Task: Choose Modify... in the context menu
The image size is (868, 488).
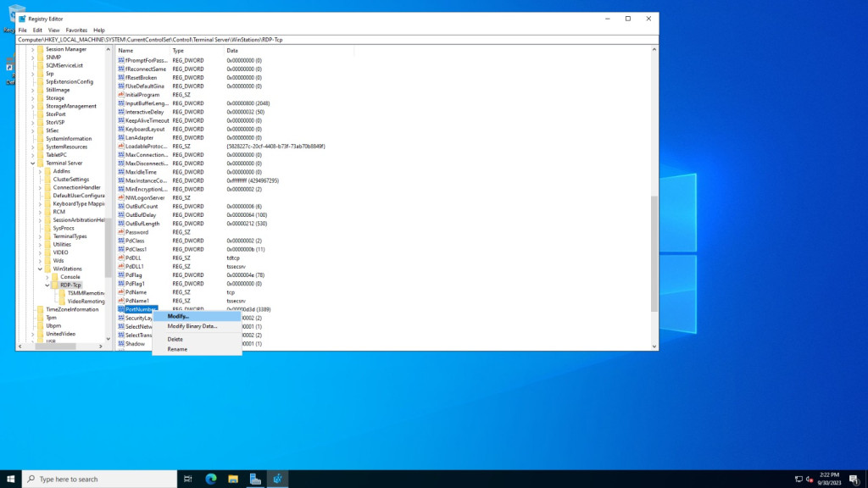Action: (x=197, y=317)
